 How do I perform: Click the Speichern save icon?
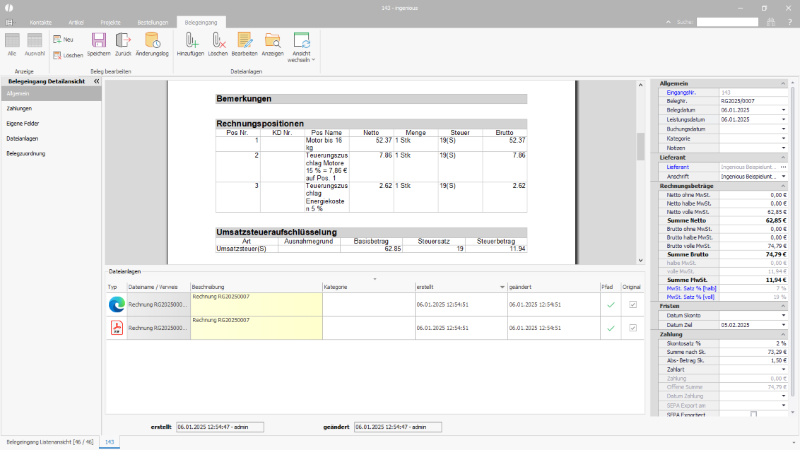[x=98, y=41]
